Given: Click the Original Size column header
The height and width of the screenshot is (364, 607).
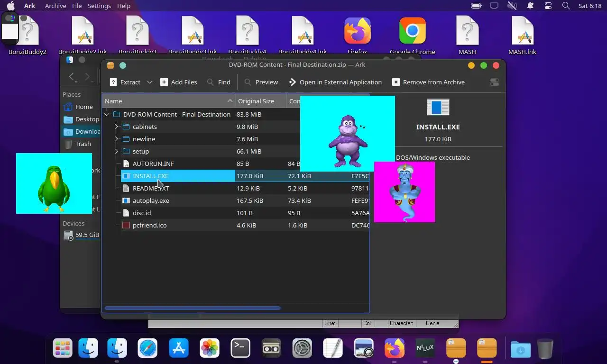Looking at the screenshot, I should point(261,101).
